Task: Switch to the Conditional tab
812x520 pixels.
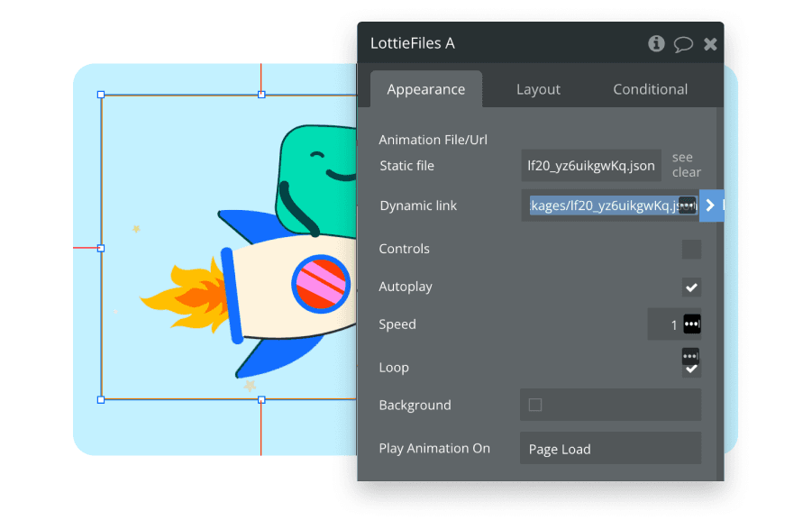Action: coord(650,89)
